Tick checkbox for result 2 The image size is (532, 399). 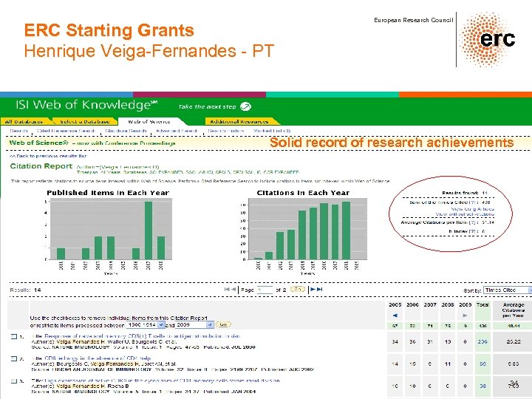tap(14, 358)
